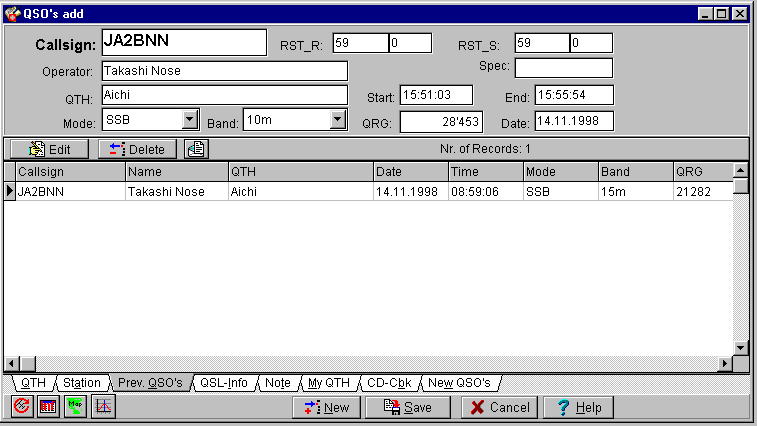Save the current QSO entry
Screen dimensions: 757x426
[x=408, y=407]
